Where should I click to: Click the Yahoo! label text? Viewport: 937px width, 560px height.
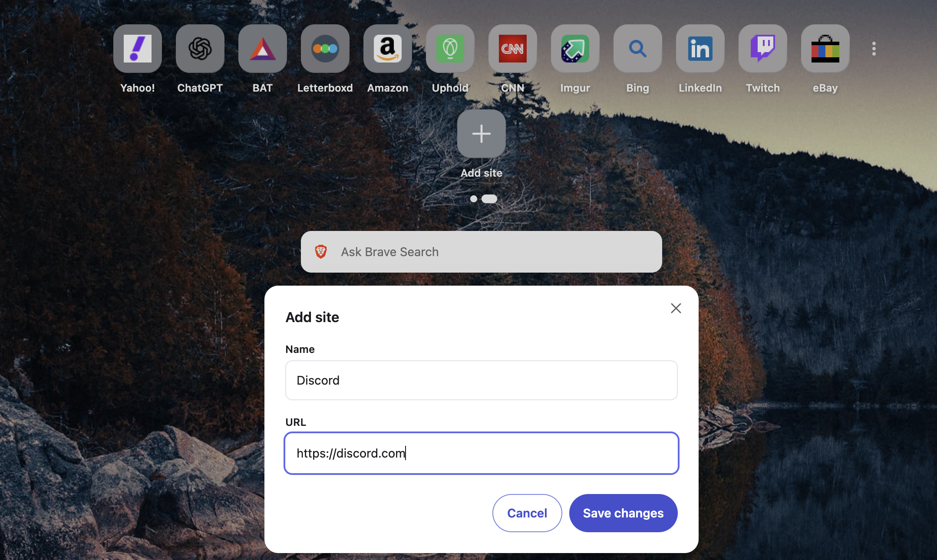pos(138,88)
